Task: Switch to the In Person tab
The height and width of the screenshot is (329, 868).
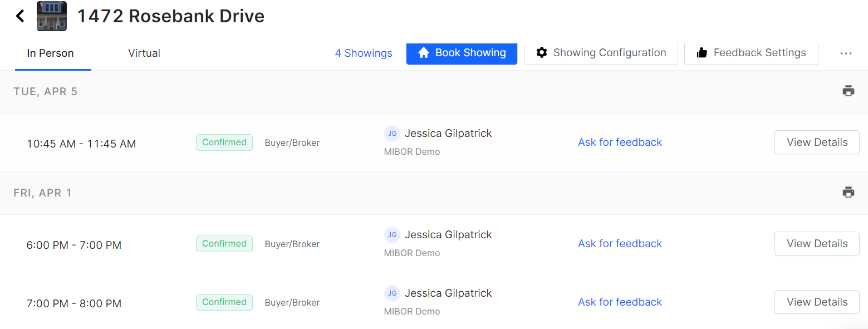Action: click(51, 53)
